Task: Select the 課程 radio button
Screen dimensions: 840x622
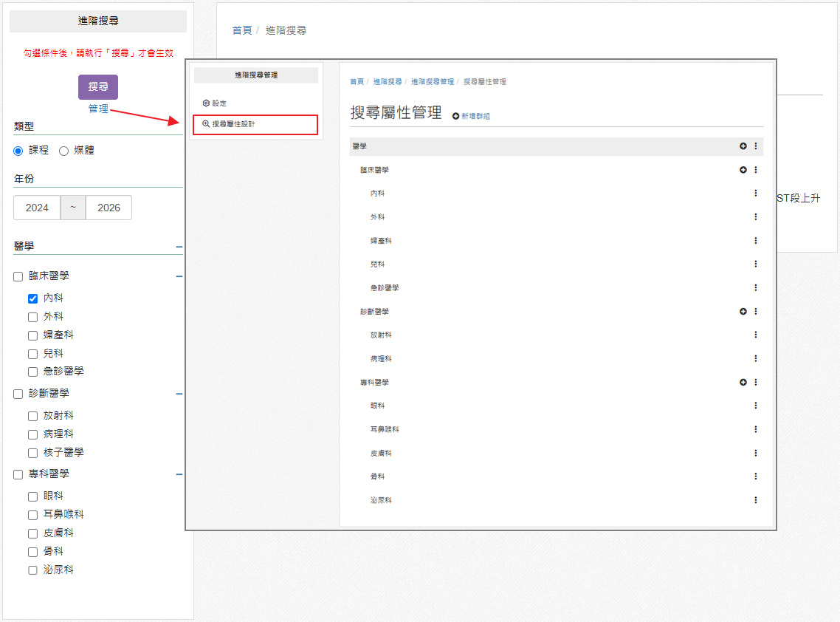Action: coord(18,151)
